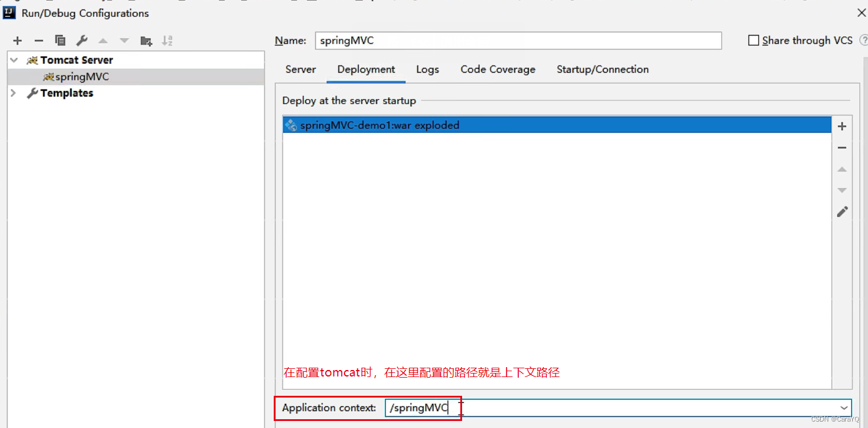The image size is (868, 428).
Task: Create new folder icon in toolbar
Action: pos(146,40)
